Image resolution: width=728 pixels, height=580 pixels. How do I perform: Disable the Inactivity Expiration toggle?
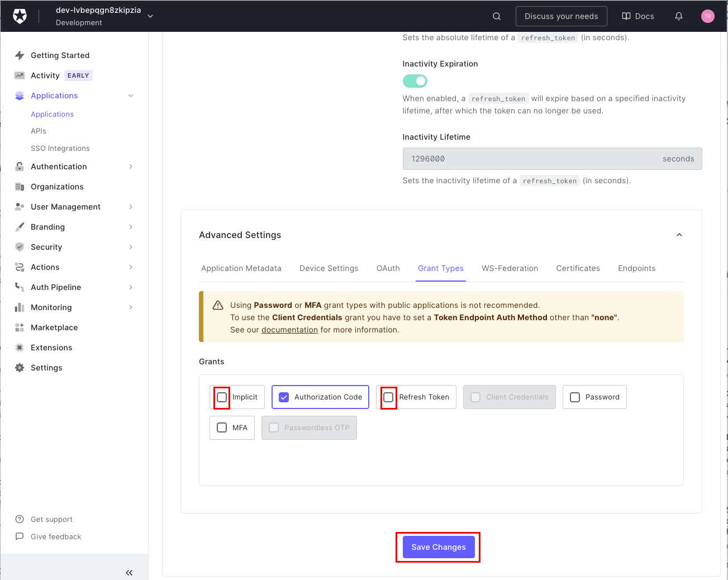tap(415, 81)
